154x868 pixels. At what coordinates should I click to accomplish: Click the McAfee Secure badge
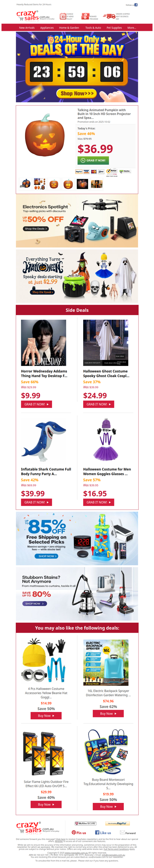[x=85, y=823]
